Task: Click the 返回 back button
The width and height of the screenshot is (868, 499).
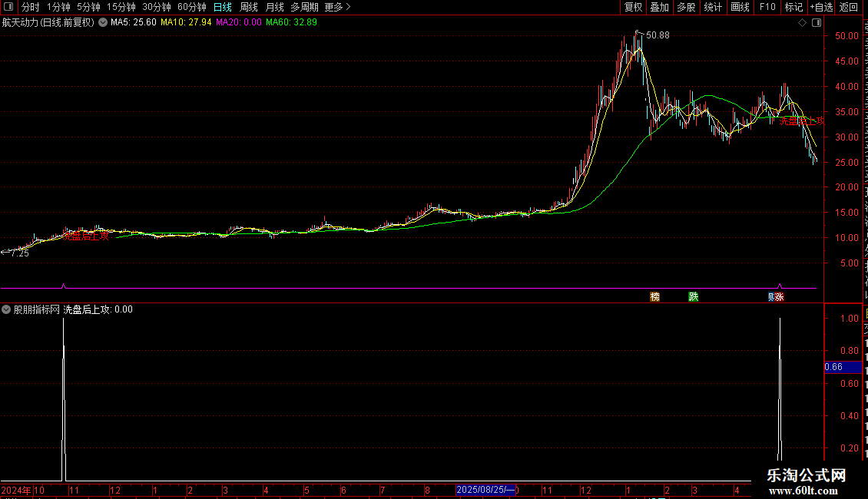Action: coord(848,7)
